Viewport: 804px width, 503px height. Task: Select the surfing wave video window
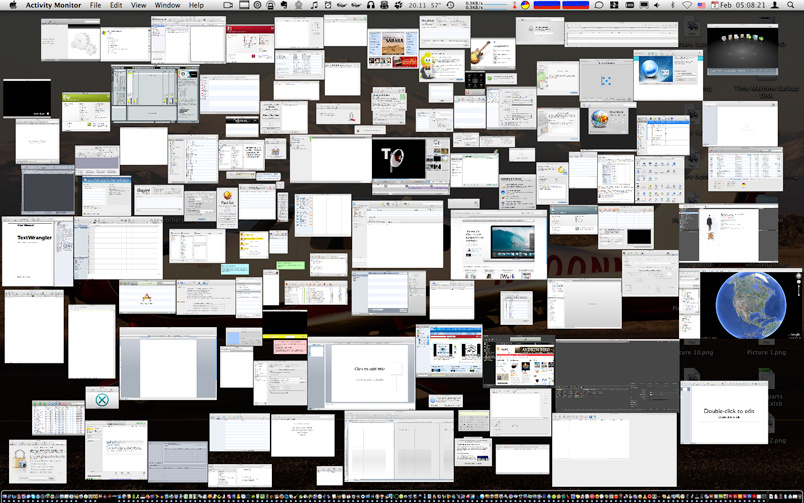pos(499,245)
